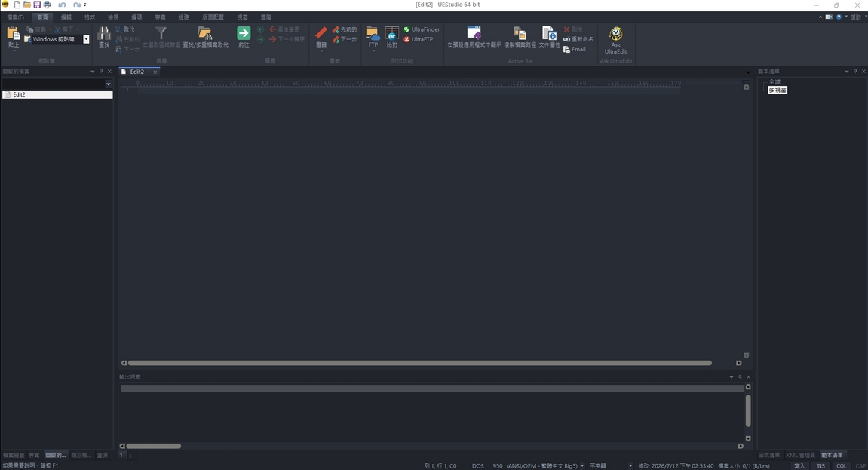The width and height of the screenshot is (868, 470).
Task: Click the green Go To (前往) arrow icon
Action: [244, 33]
